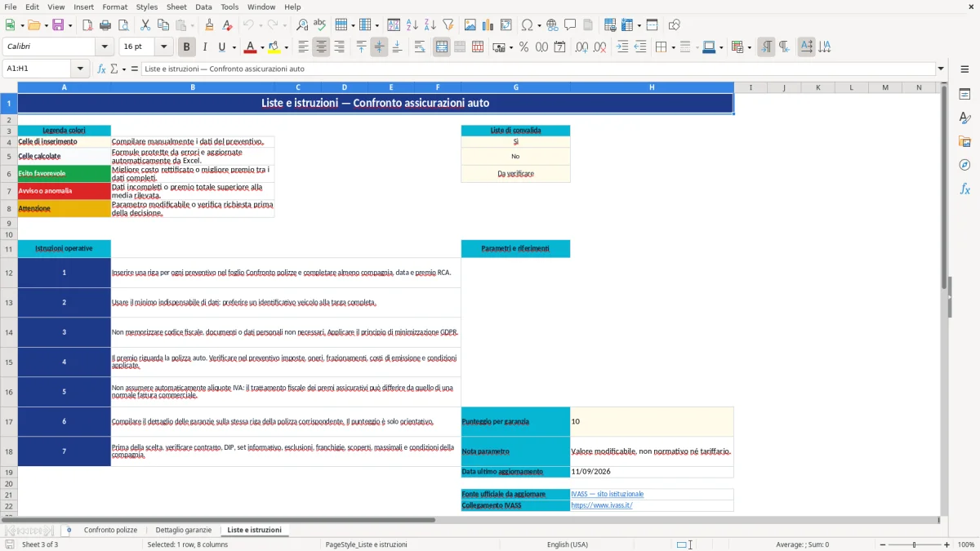
Task: Expand the Name Box dropdown
Action: click(80, 69)
